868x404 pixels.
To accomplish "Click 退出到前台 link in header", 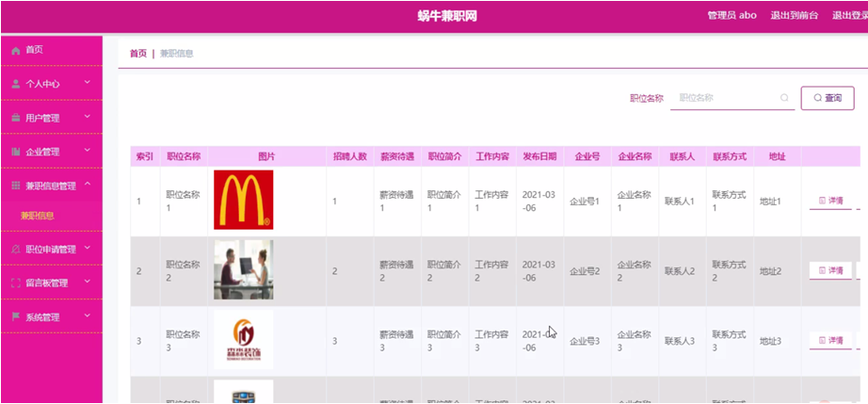I will (794, 15).
